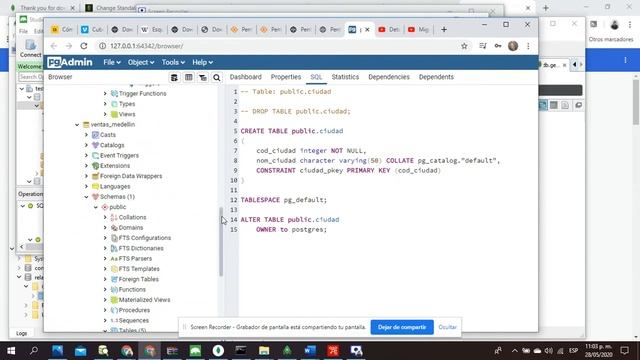Open the File menu in pgAdmin
This screenshot has width=640, height=360.
tap(112, 62)
